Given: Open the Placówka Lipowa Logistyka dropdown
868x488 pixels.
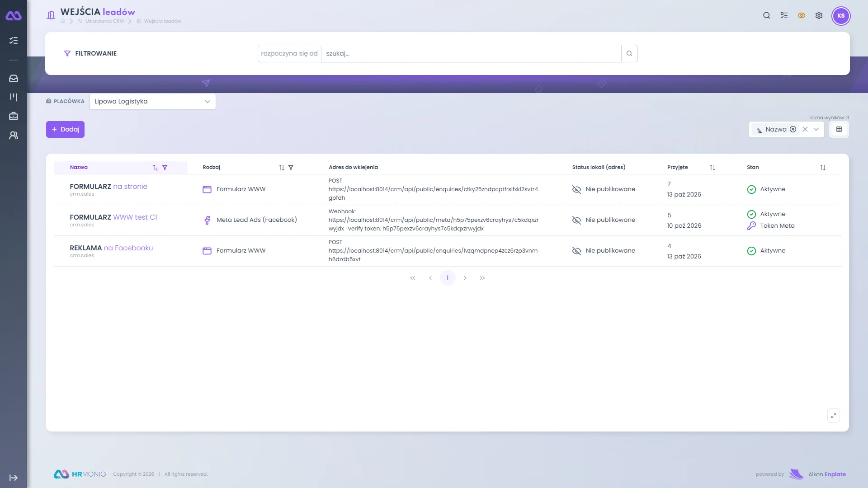Looking at the screenshot, I should tap(153, 101).
